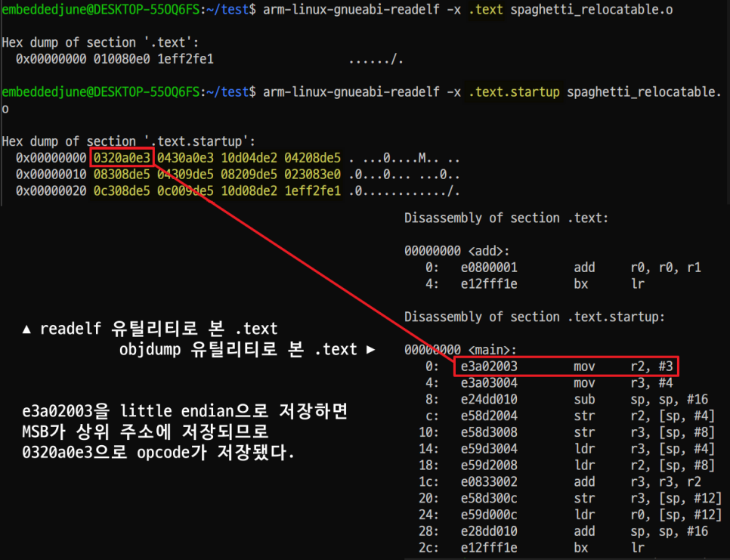
Task: Click the red-boxed mov r2, #3 instruction line
Action: tap(567, 366)
